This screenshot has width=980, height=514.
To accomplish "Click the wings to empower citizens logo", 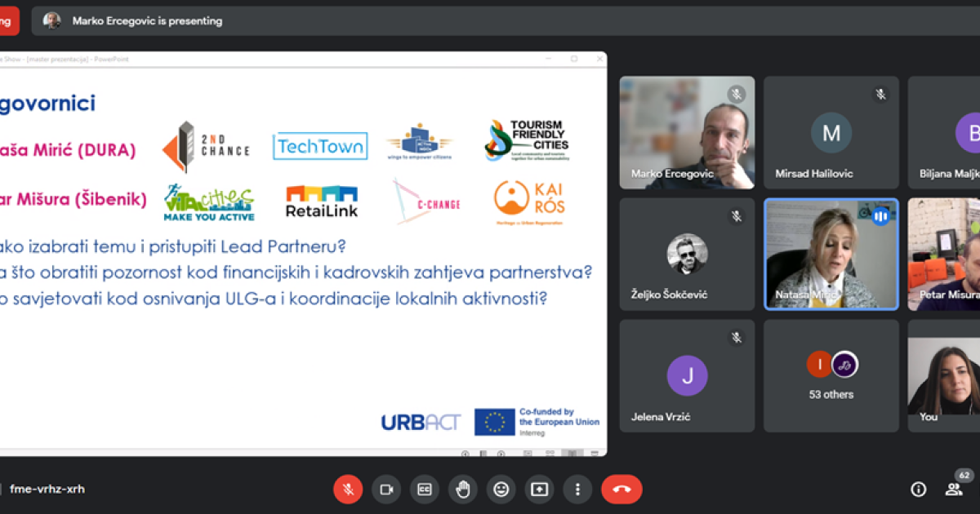I will click(x=420, y=142).
